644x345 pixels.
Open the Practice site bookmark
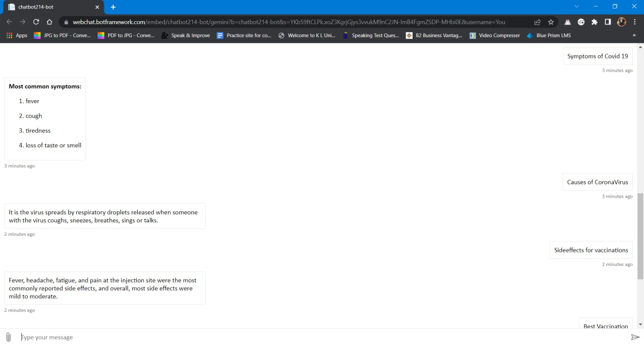(244, 35)
